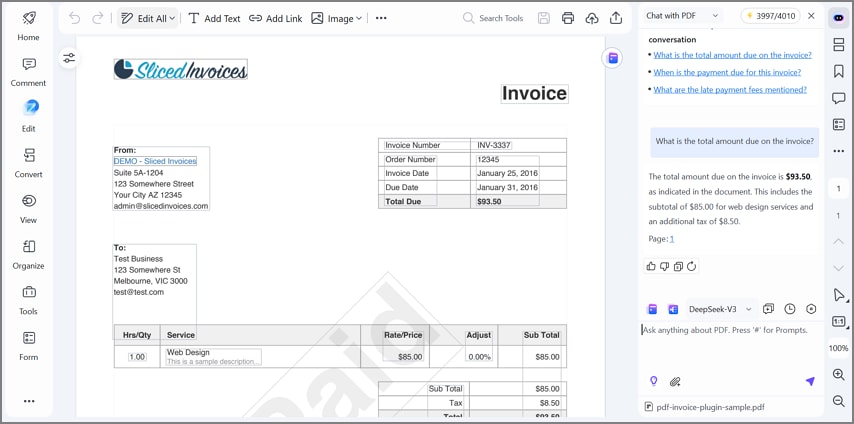Open the View options in left sidebar
854x424 pixels.
click(x=28, y=209)
